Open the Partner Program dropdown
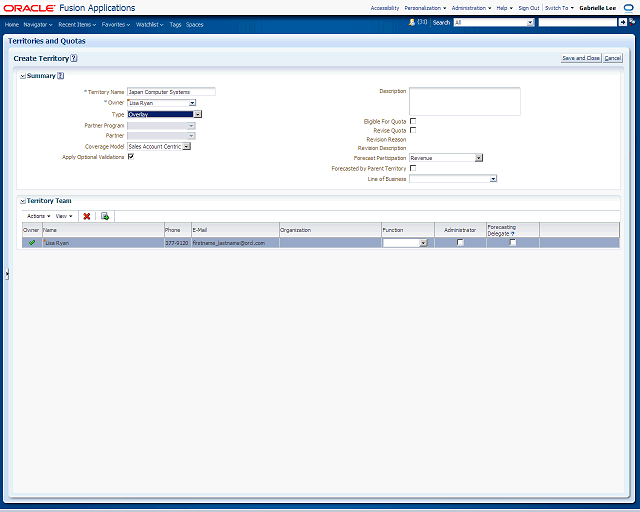 tap(191, 126)
